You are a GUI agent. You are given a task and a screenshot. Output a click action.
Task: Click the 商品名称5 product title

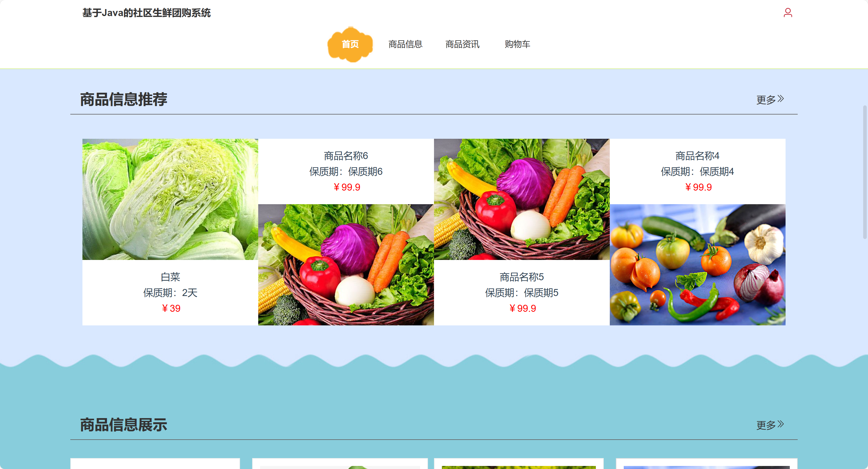522,277
